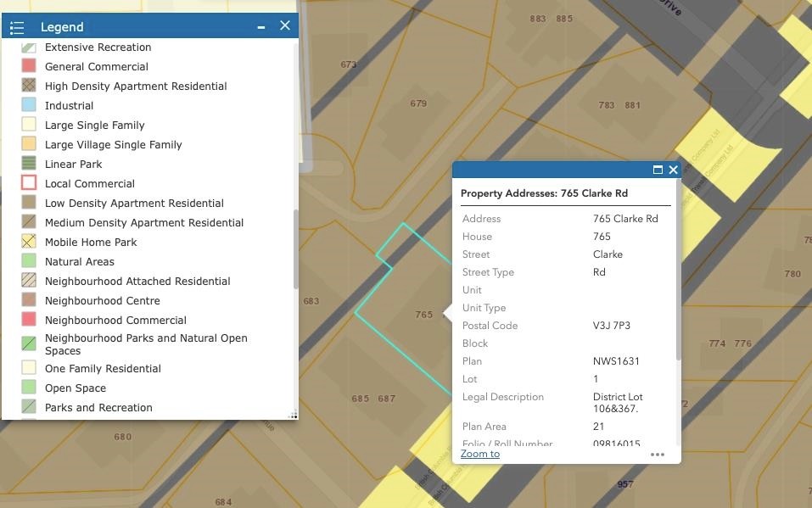Close the 765 Clarke Rd popup
812x508 pixels.
tap(673, 170)
